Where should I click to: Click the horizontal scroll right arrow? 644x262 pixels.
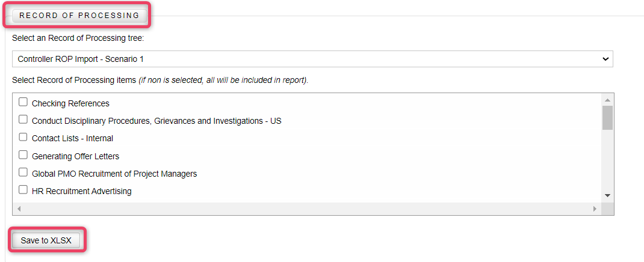[595, 209]
